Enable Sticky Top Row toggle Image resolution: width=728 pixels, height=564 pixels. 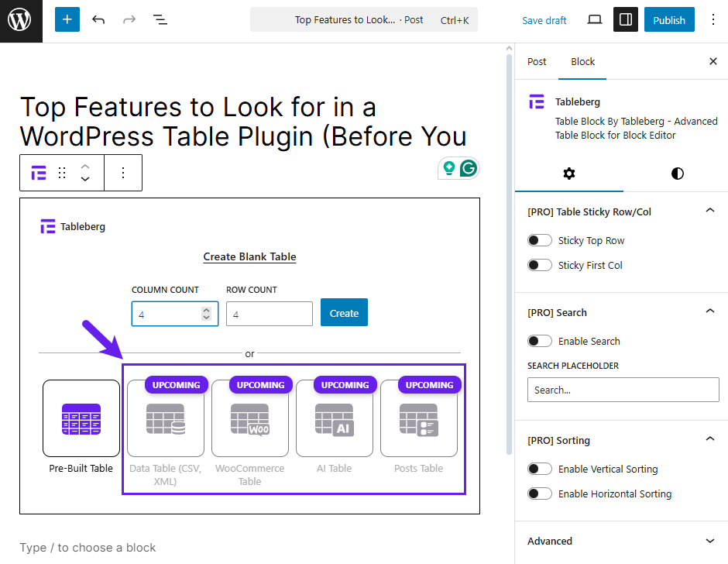tap(540, 240)
